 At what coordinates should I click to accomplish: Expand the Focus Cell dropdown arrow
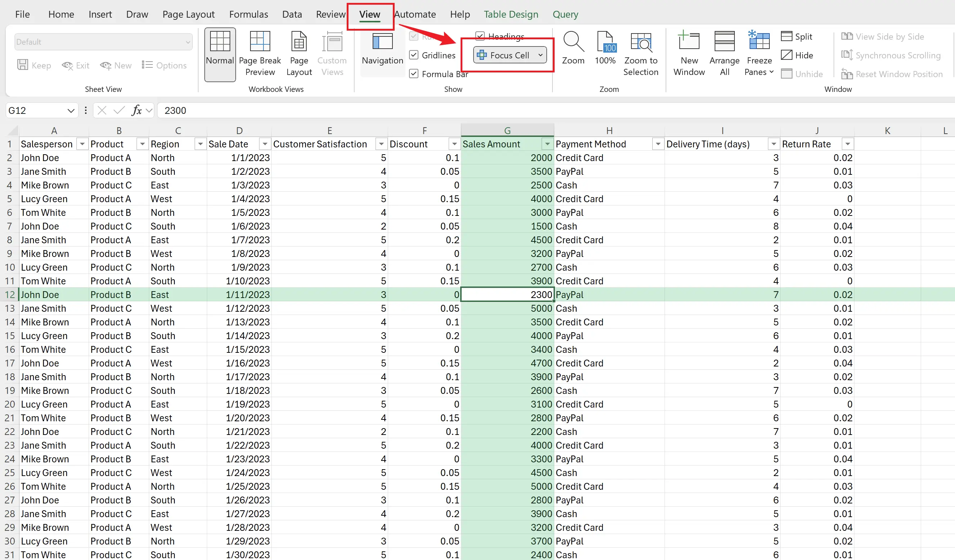click(x=541, y=55)
